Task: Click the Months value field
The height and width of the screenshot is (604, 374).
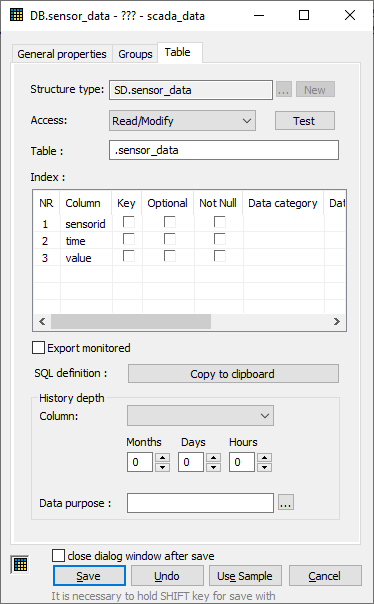Action: [x=140, y=462]
